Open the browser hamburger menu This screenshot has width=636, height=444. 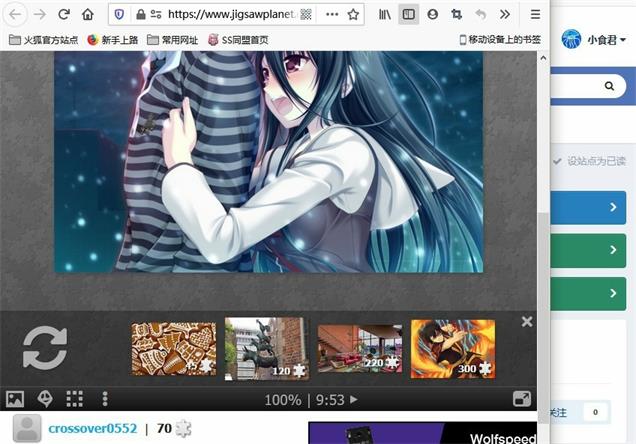(x=535, y=15)
